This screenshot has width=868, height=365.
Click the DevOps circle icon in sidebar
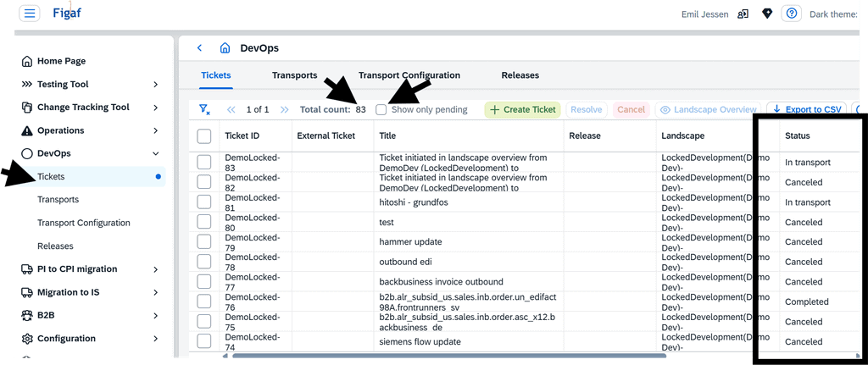click(x=26, y=154)
